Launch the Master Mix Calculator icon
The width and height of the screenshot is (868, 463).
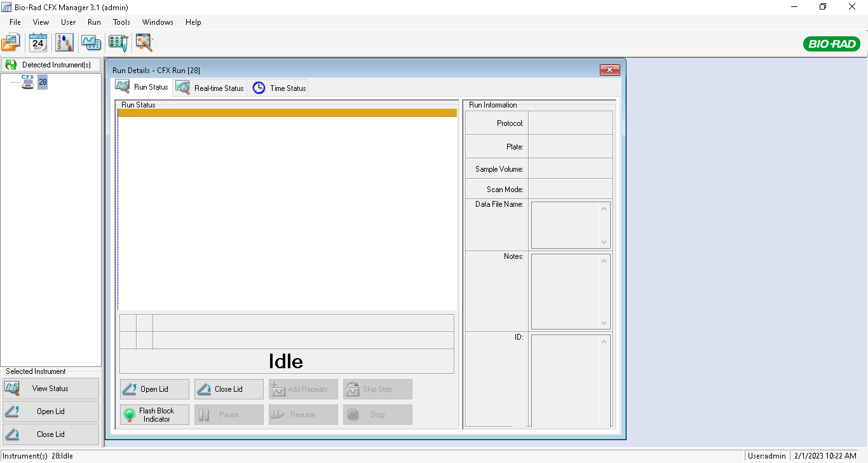64,43
